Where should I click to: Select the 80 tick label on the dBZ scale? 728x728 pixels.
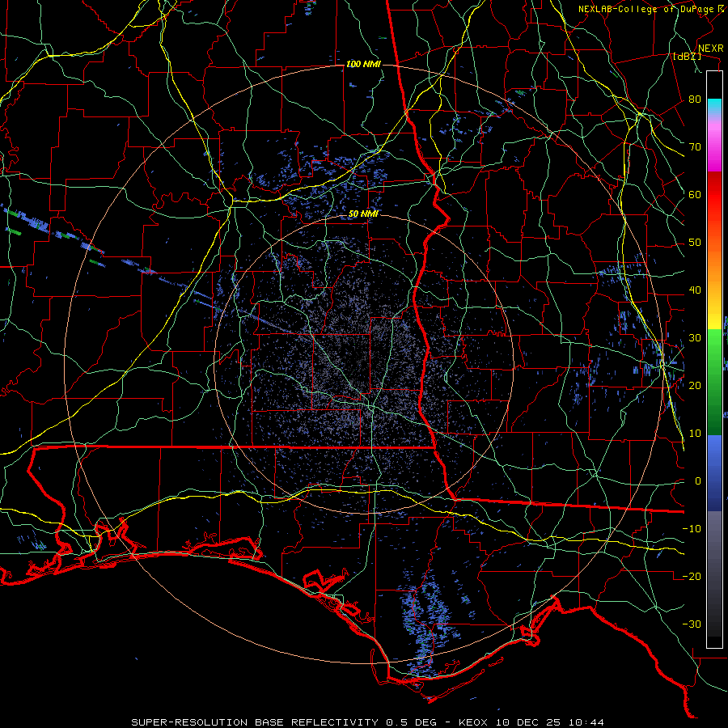695,99
